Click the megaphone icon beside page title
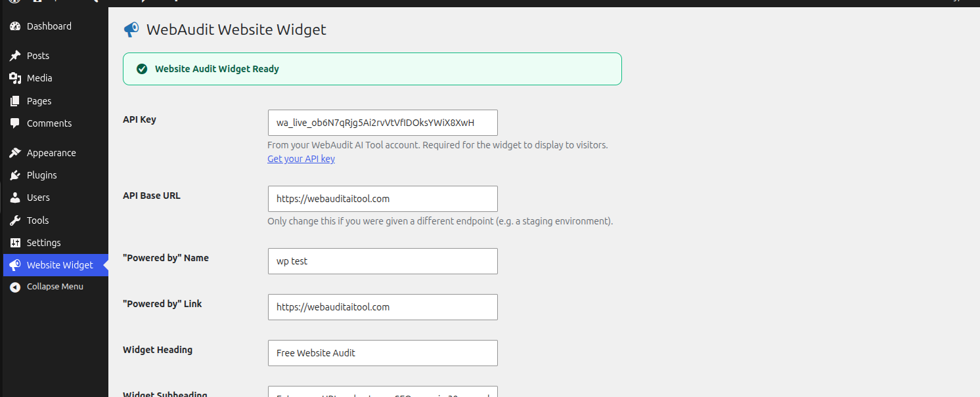Image resolution: width=980 pixels, height=397 pixels. [x=131, y=30]
